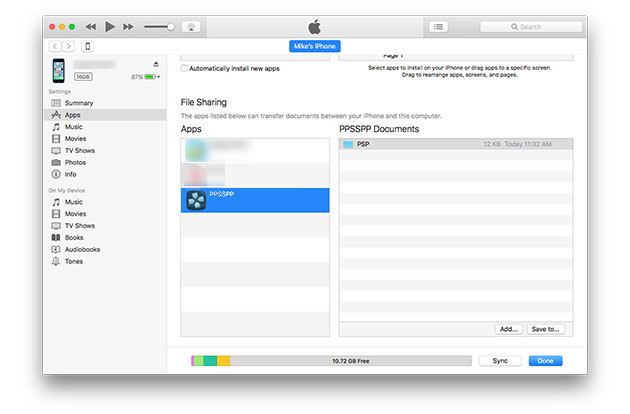Open the Up Next list view
The width and height of the screenshot is (630, 414).
tap(438, 26)
